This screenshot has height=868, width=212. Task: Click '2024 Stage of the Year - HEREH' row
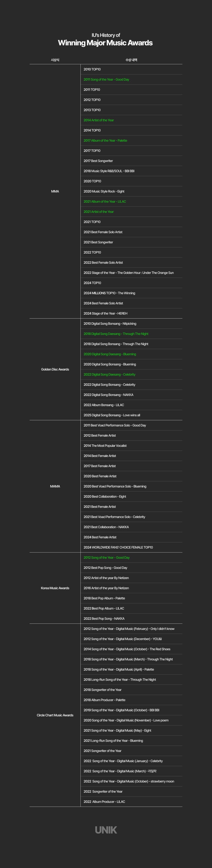[x=106, y=313]
